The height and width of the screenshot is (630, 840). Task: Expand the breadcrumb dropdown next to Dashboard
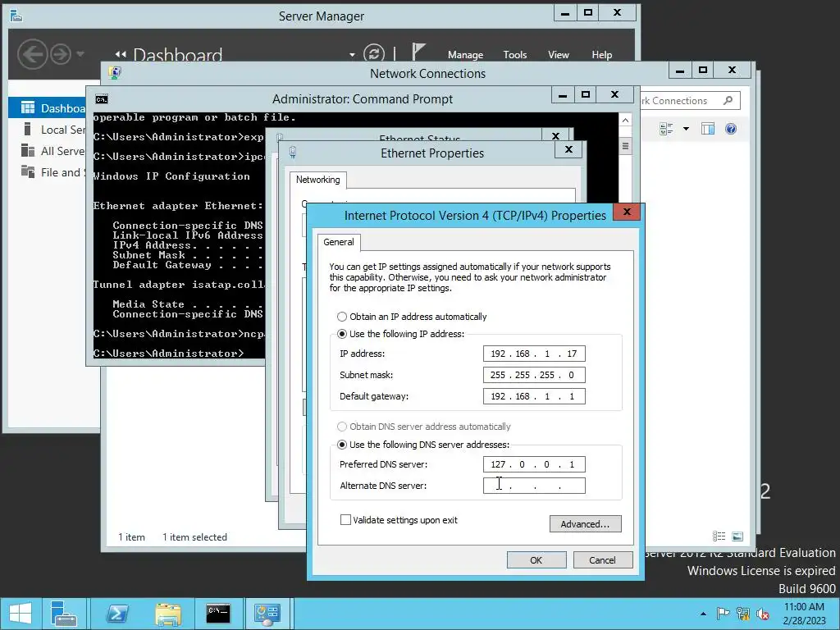pos(352,55)
